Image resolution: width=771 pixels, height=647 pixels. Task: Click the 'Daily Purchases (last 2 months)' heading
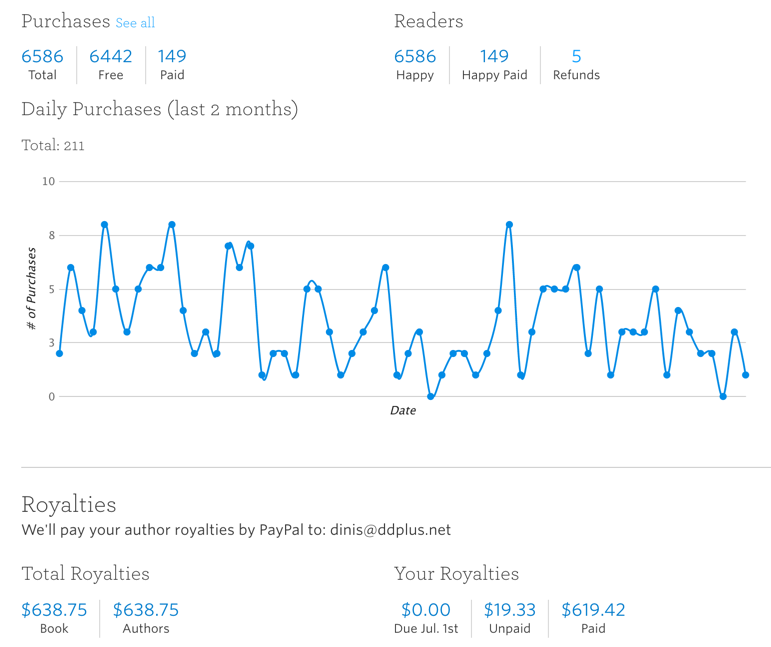pyautogui.click(x=159, y=109)
